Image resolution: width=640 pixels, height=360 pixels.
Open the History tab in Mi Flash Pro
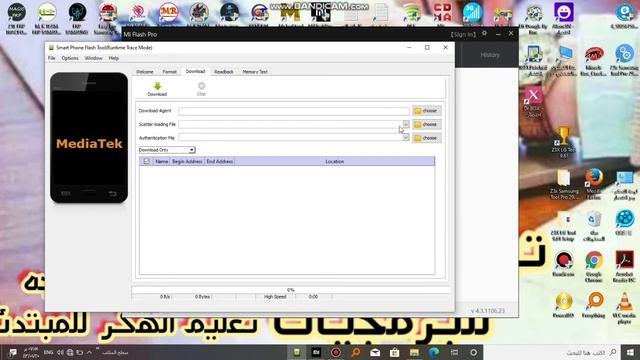[490, 55]
